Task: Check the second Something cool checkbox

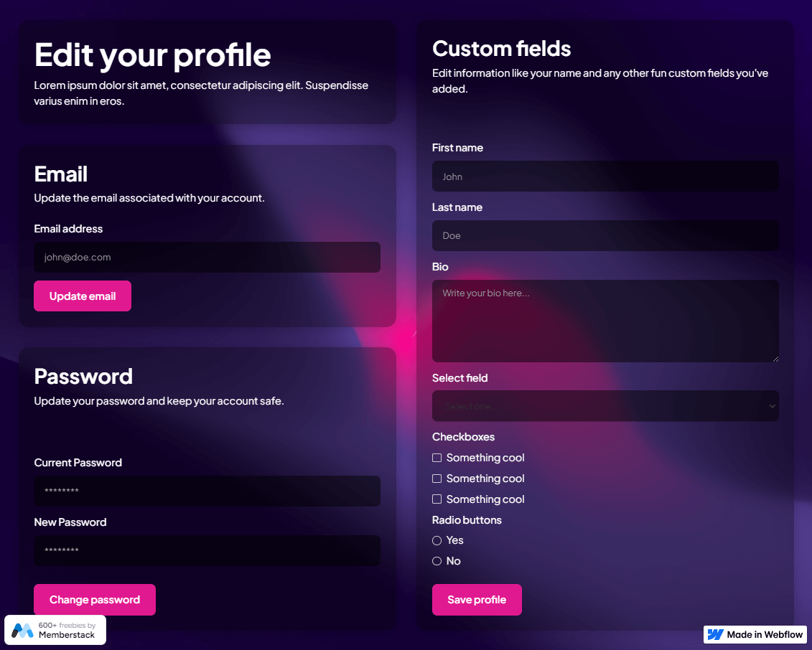Action: [437, 478]
